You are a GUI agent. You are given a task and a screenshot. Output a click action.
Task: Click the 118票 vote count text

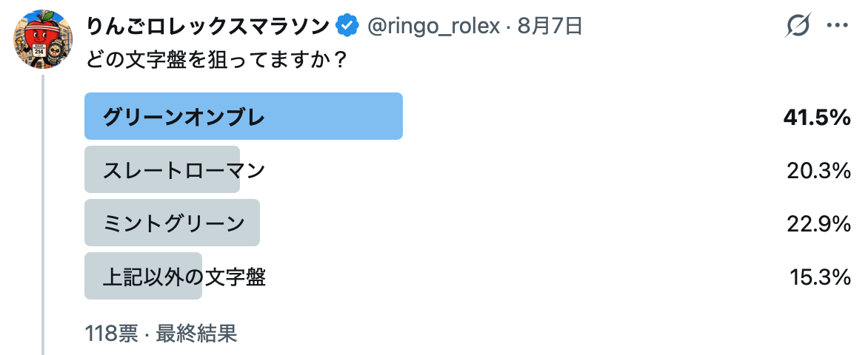pyautogui.click(x=111, y=334)
